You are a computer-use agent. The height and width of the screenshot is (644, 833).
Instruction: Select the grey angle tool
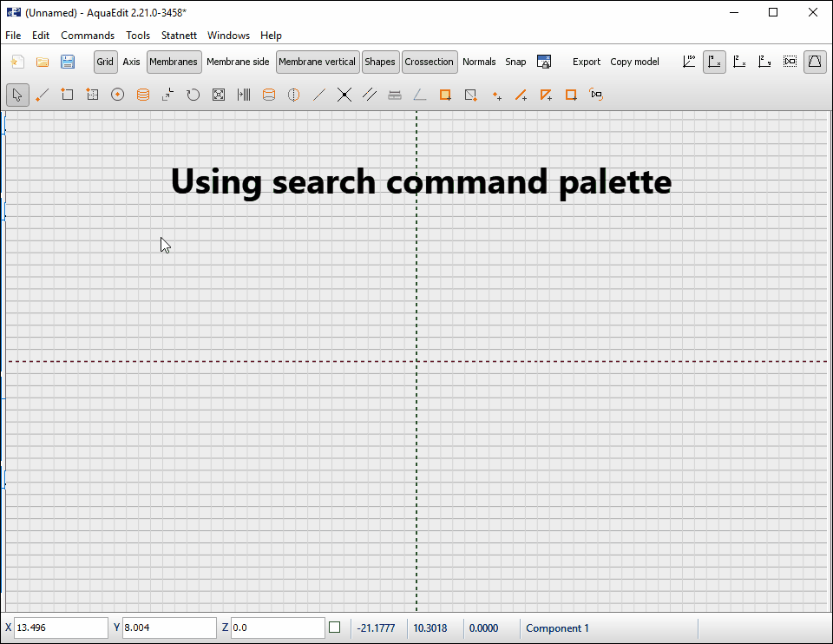pos(420,95)
